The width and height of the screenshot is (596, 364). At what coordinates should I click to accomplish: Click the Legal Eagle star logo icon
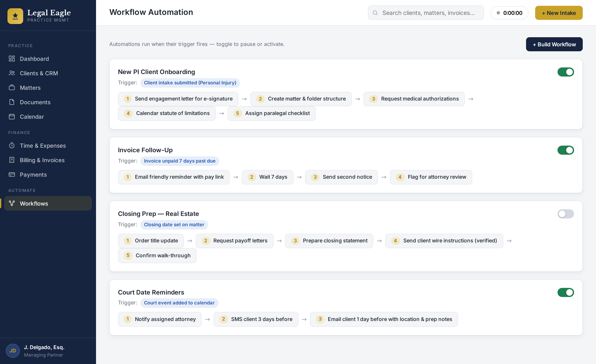click(x=15, y=16)
